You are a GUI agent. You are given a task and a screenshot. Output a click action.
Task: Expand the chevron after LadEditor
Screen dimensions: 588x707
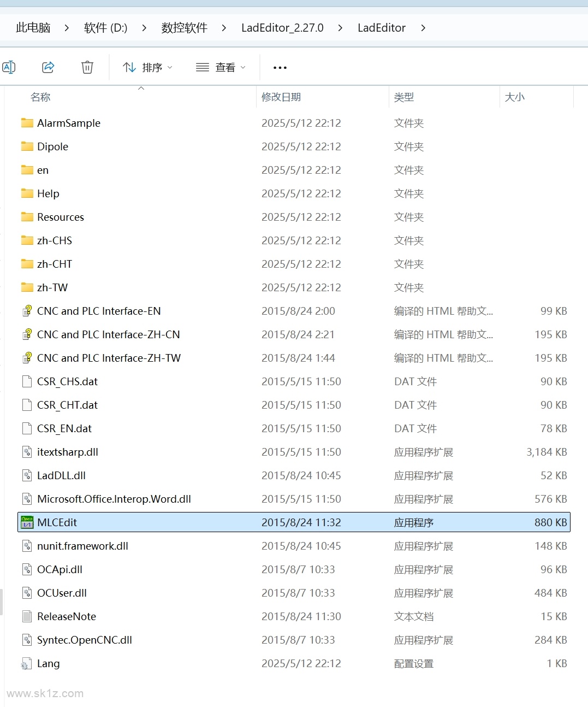pyautogui.click(x=423, y=28)
